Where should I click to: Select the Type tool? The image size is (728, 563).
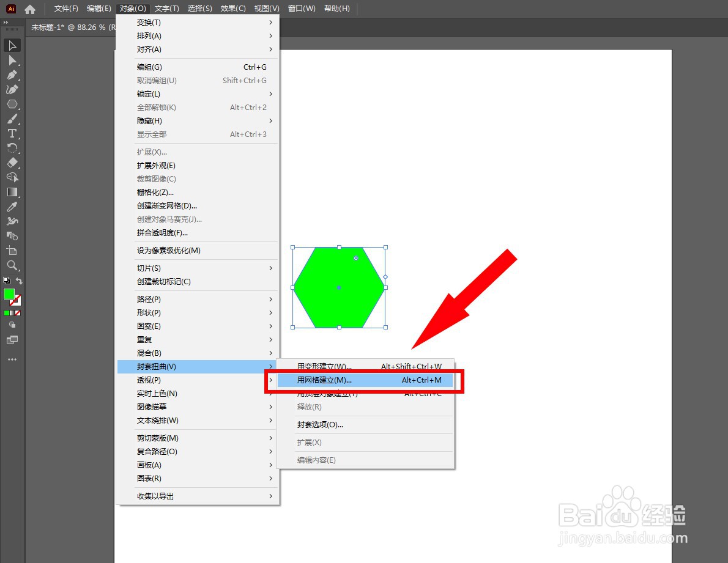coord(12,133)
